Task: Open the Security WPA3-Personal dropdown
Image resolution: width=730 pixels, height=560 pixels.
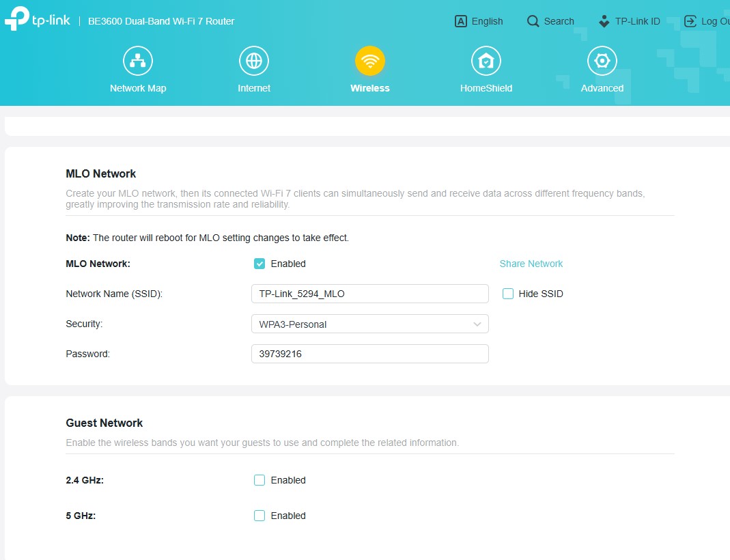Action: point(369,324)
